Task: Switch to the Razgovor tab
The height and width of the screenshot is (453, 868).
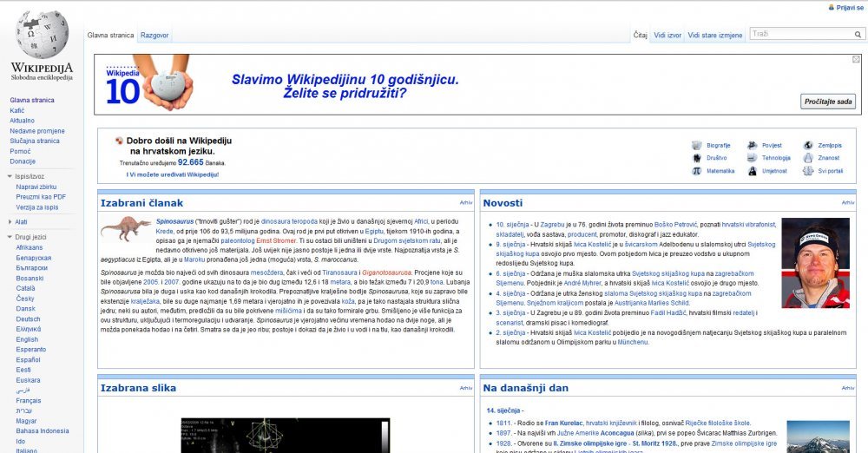Action: [155, 36]
